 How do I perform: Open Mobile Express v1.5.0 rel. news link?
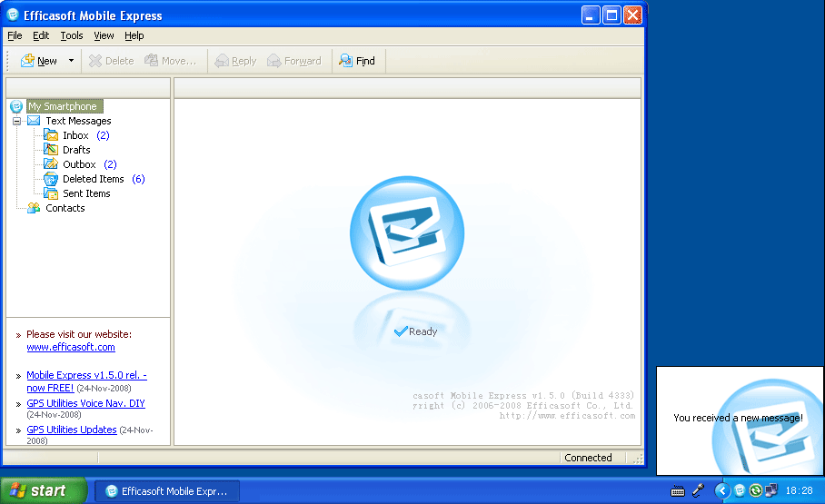point(87,381)
